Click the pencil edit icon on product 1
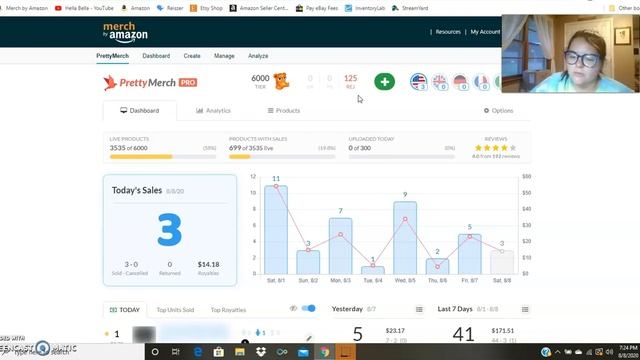This screenshot has height=360, width=640. tap(309, 338)
